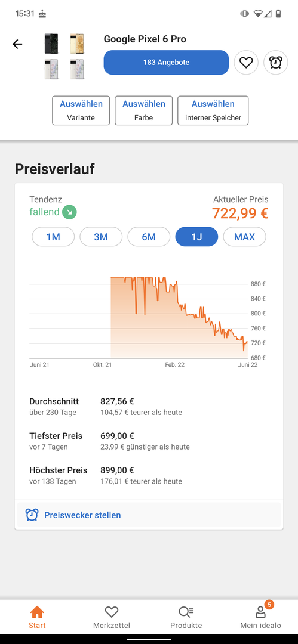
Task: Add Pixel 6 Pro to wishlist heart
Action: pos(246,63)
